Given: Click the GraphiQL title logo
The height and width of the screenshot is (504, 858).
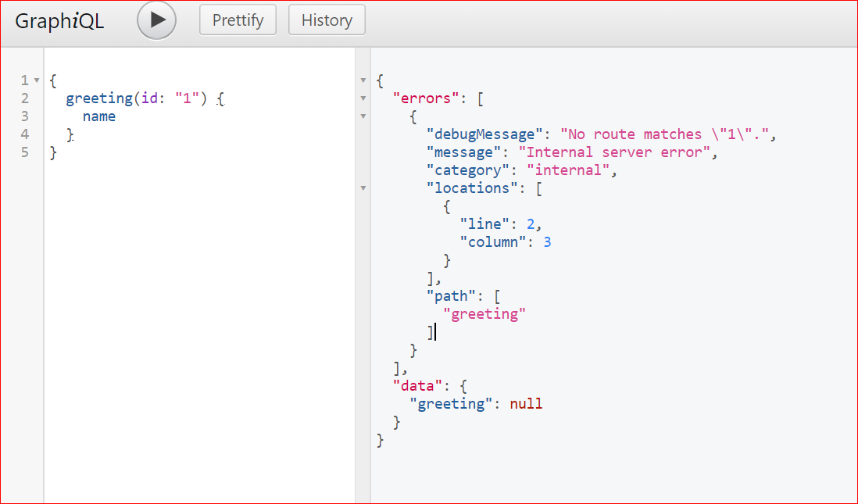Looking at the screenshot, I should (59, 21).
